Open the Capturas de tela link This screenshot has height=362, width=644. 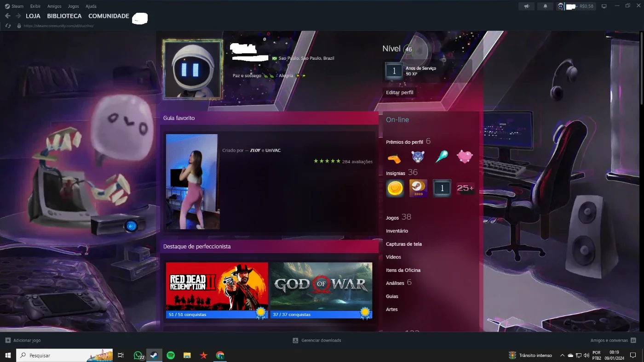[x=404, y=244]
